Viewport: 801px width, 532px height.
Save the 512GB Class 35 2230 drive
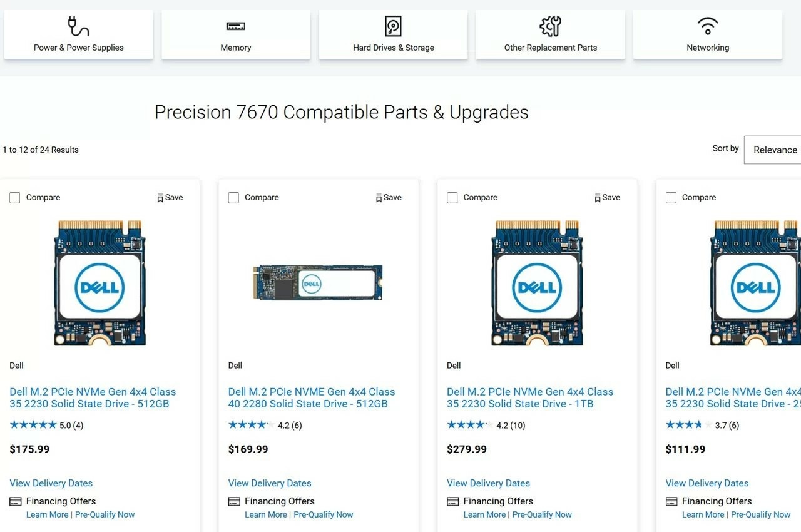click(170, 198)
